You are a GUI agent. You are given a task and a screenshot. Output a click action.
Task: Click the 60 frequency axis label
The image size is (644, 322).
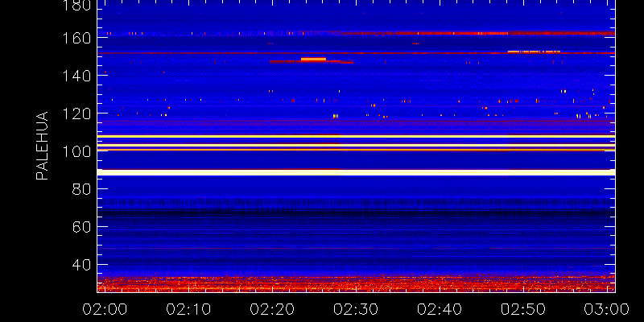point(82,227)
